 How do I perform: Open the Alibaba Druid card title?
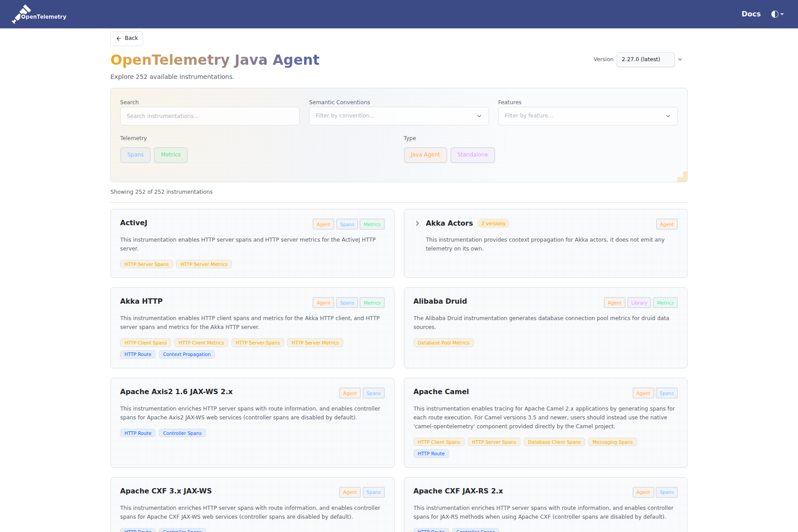point(440,301)
